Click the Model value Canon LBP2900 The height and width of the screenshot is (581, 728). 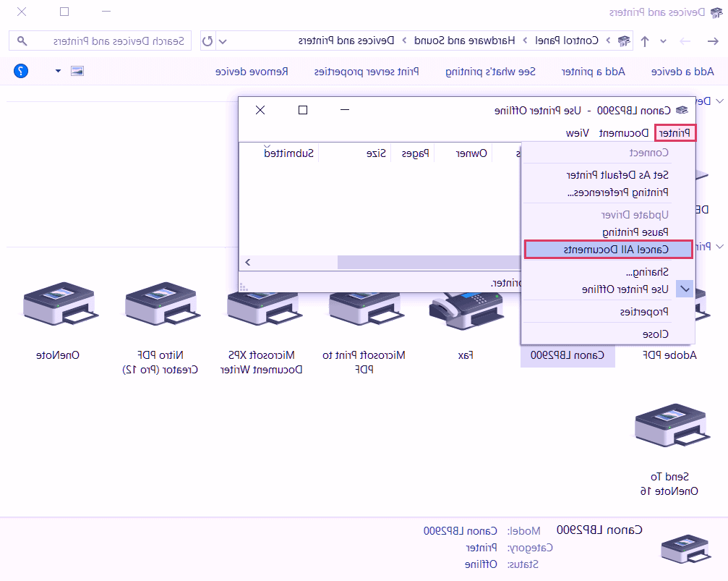pos(460,531)
